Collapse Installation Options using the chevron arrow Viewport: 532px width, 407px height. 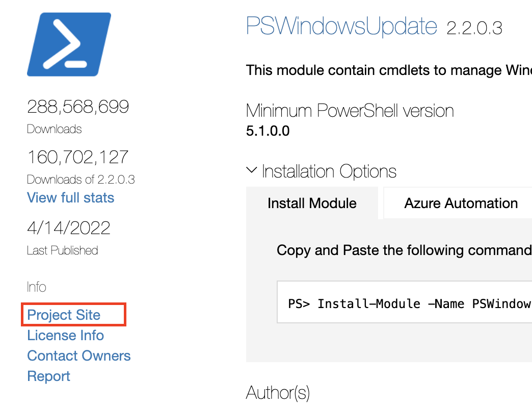click(x=251, y=170)
